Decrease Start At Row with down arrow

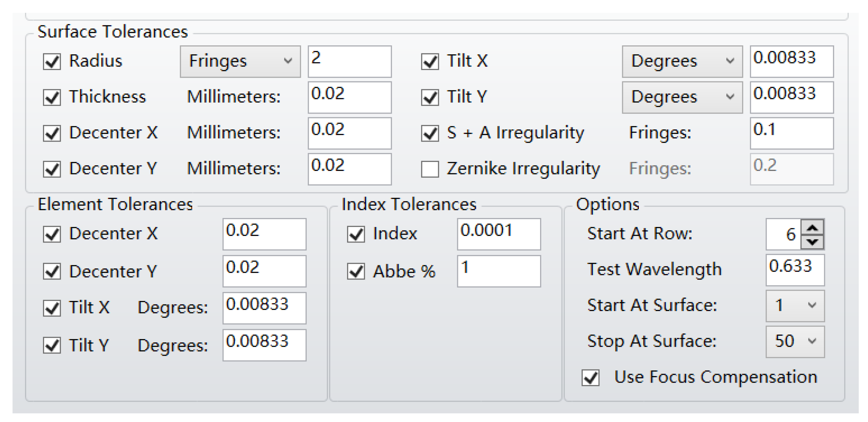pyautogui.click(x=813, y=242)
